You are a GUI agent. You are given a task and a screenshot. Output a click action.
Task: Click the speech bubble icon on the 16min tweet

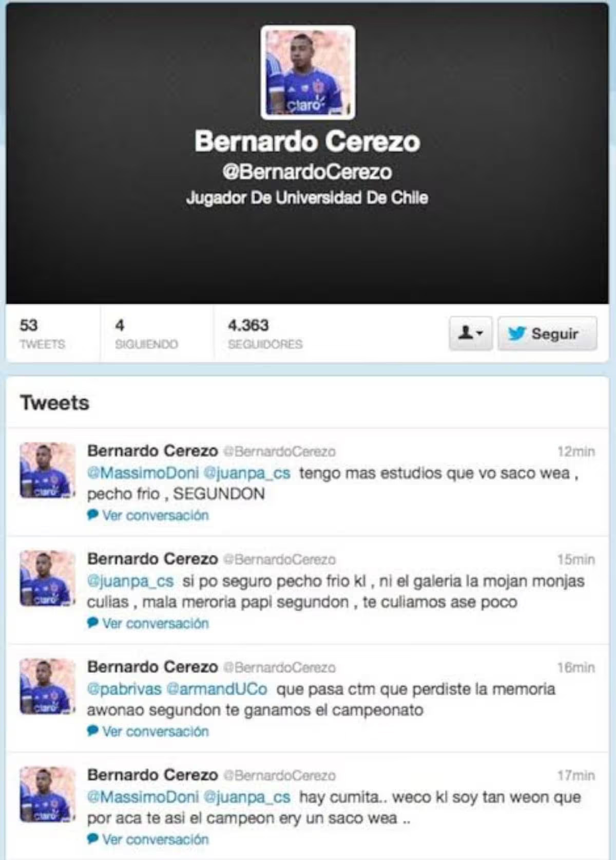pyautogui.click(x=92, y=731)
